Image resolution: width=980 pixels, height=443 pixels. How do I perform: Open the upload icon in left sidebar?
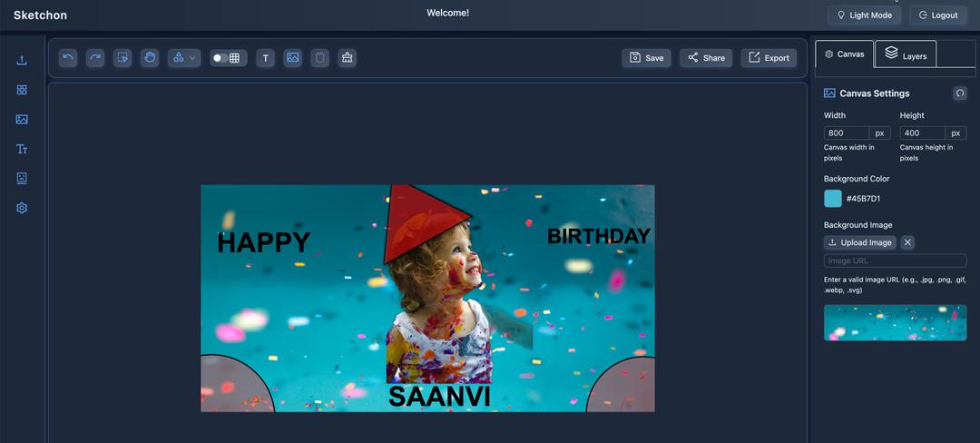(x=22, y=60)
